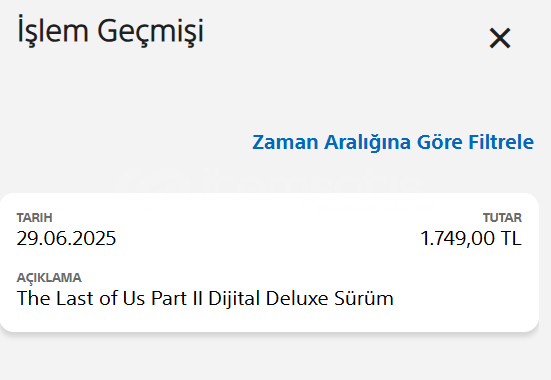Click the TUTAR label
551x380 pixels.
click(502, 218)
